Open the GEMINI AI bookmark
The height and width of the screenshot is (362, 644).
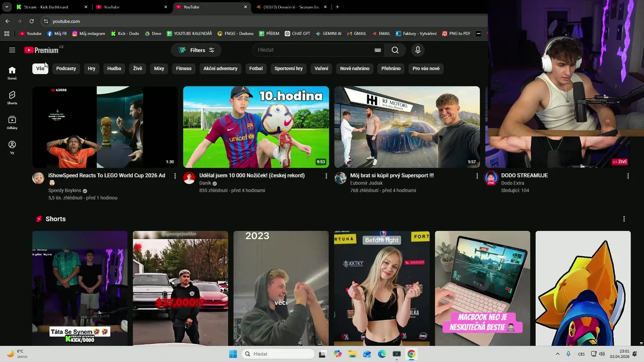(329, 34)
